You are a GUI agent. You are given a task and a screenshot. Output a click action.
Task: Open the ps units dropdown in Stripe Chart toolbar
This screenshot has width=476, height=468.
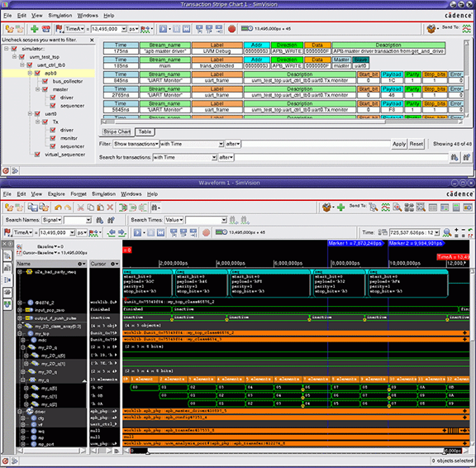tap(134, 29)
